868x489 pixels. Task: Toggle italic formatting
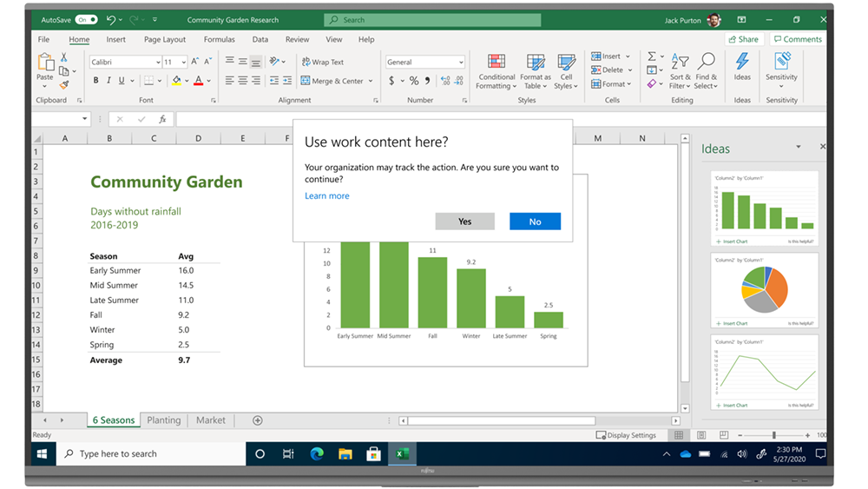click(x=108, y=80)
